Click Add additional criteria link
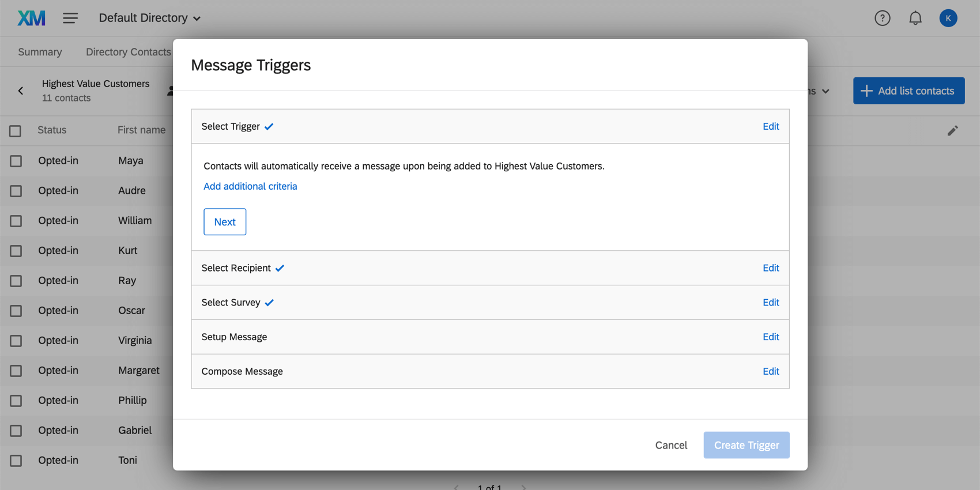 [x=250, y=186]
